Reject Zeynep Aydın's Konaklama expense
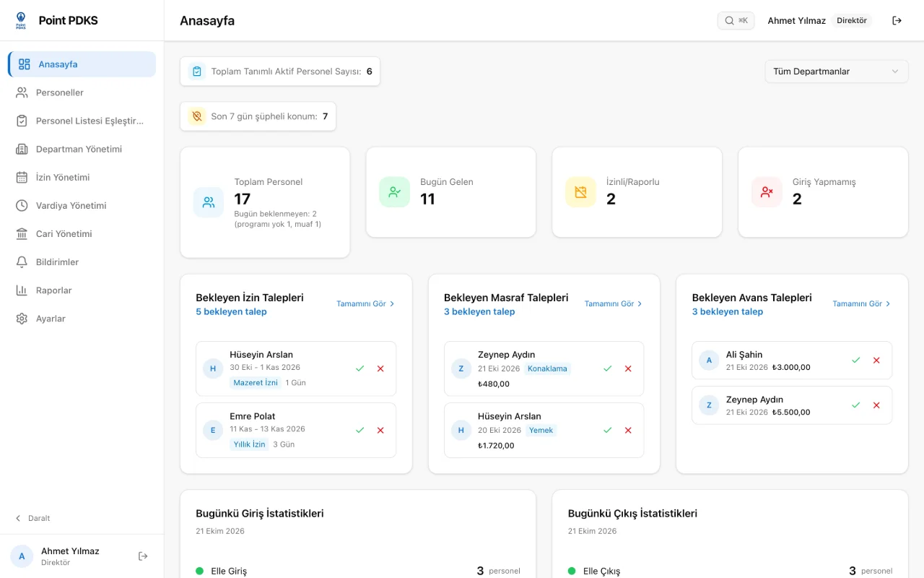 click(x=628, y=368)
